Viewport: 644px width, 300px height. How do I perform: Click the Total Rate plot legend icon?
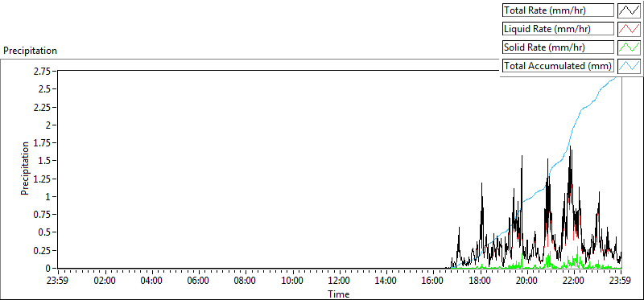pyautogui.click(x=629, y=10)
